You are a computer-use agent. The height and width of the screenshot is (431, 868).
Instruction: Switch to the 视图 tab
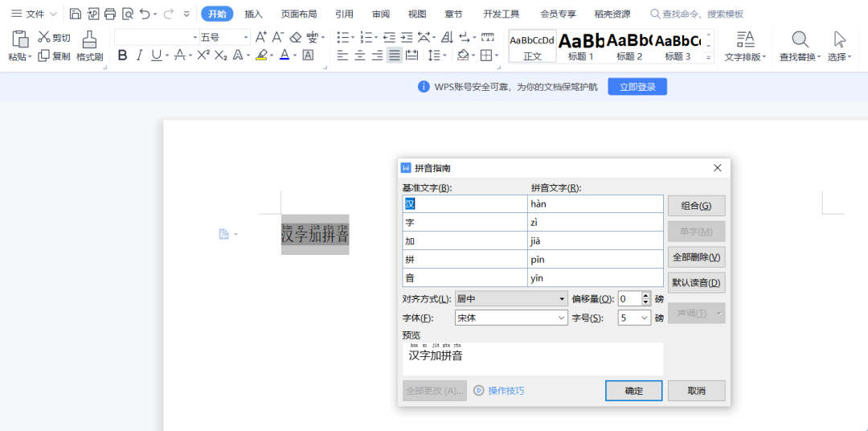pyautogui.click(x=417, y=14)
